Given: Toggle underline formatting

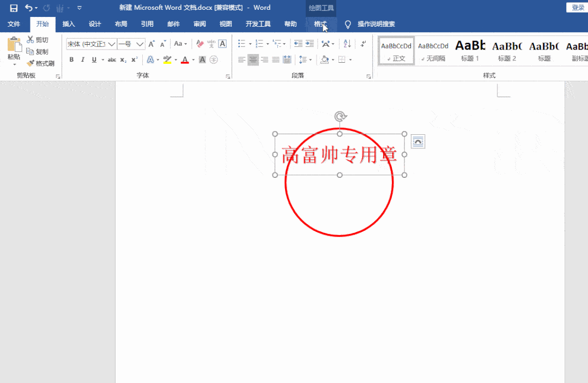Looking at the screenshot, I should pos(94,59).
